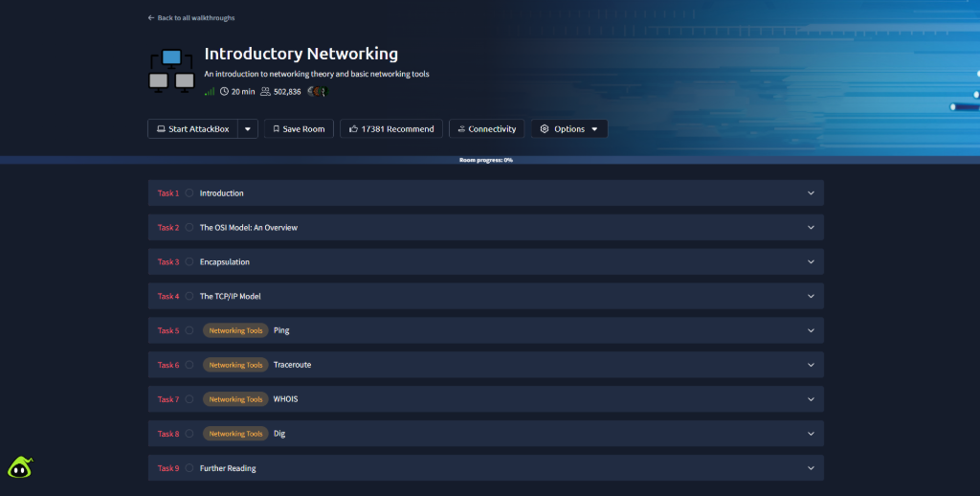Image resolution: width=980 pixels, height=496 pixels.
Task: Click the Networking Tools tag on WHOIS
Action: (x=235, y=399)
